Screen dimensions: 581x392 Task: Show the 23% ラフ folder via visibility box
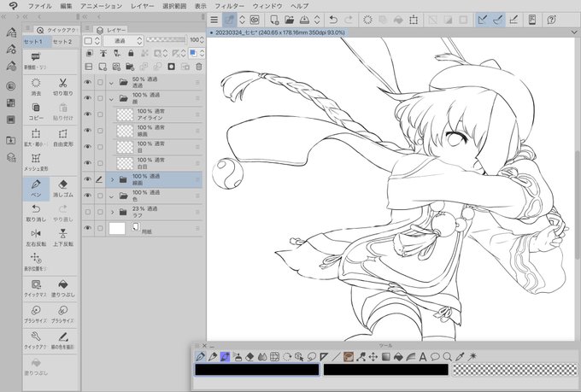coord(88,212)
